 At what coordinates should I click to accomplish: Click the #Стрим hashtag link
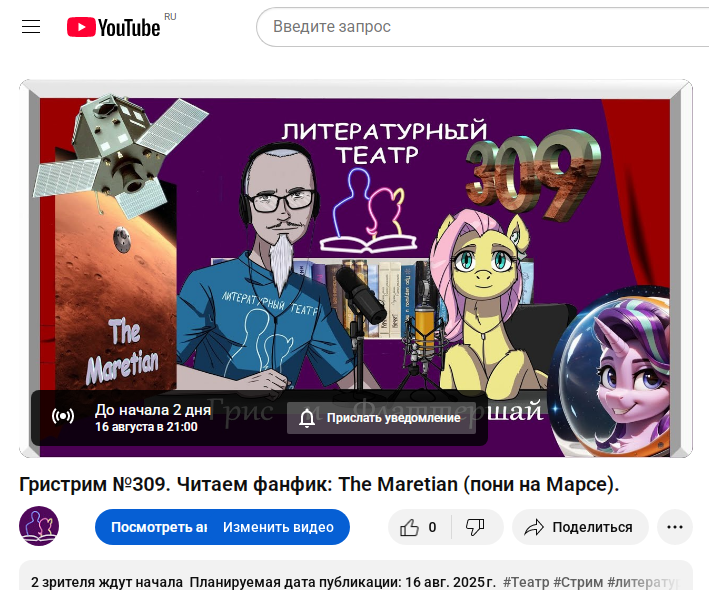(578, 582)
